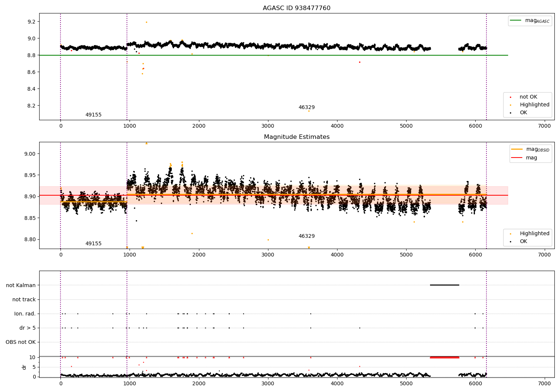The width and height of the screenshot is (560, 392).
Task: Click the 8.95 y-axis tick label
Action: click(30, 175)
